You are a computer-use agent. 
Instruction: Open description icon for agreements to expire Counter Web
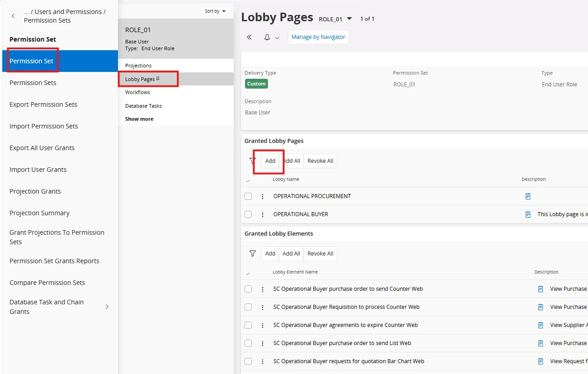click(x=541, y=325)
